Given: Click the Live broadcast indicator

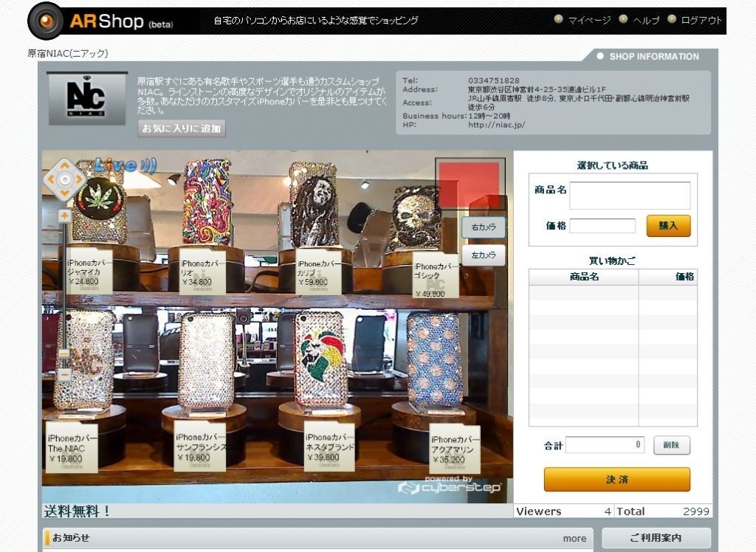Looking at the screenshot, I should click(125, 166).
